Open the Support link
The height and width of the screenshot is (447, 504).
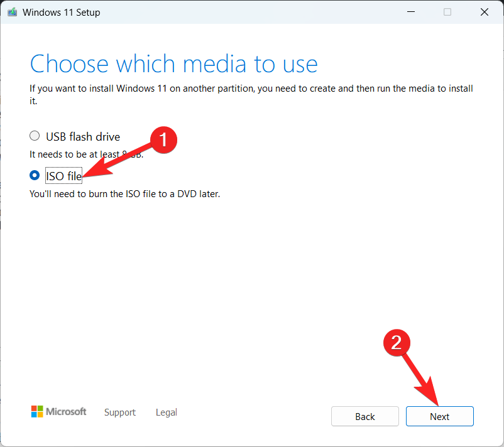point(119,412)
